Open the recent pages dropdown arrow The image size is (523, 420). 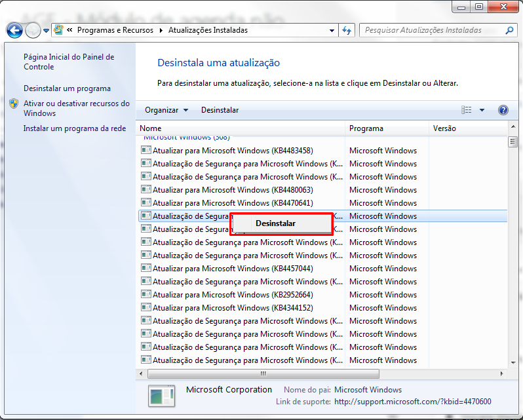click(46, 31)
